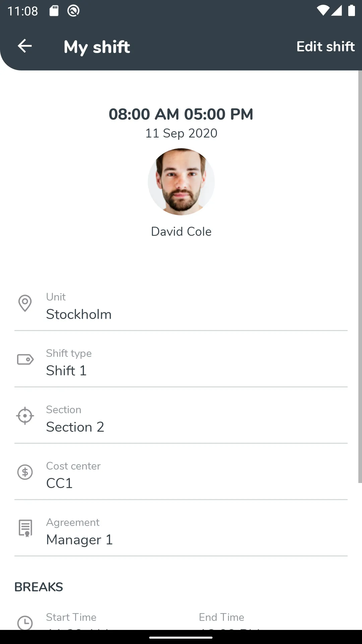
Task: Tap the Wi-Fi status icon
Action: click(322, 11)
